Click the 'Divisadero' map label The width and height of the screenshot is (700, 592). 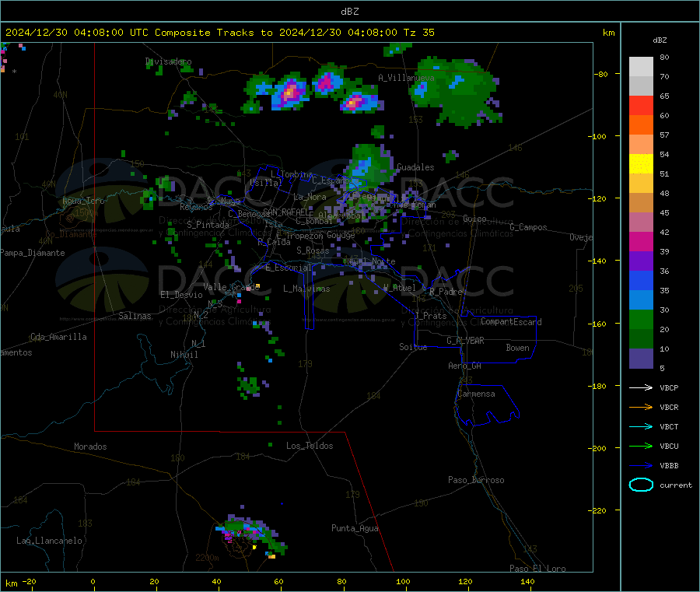(168, 61)
